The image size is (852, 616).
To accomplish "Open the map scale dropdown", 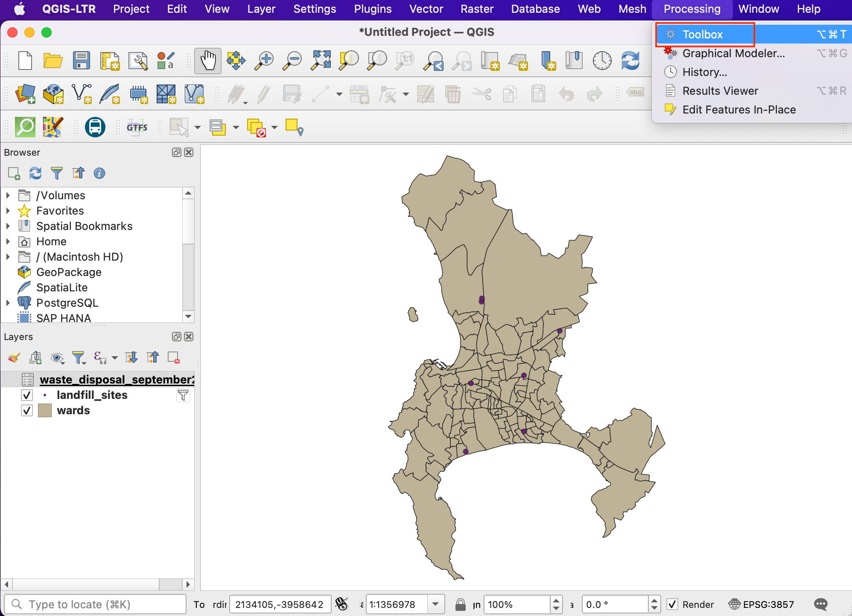I will (x=435, y=604).
